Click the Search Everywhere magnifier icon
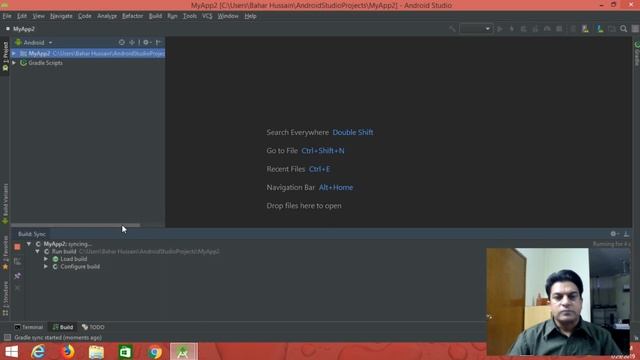Screen dimensions: 640x360 point(624,29)
